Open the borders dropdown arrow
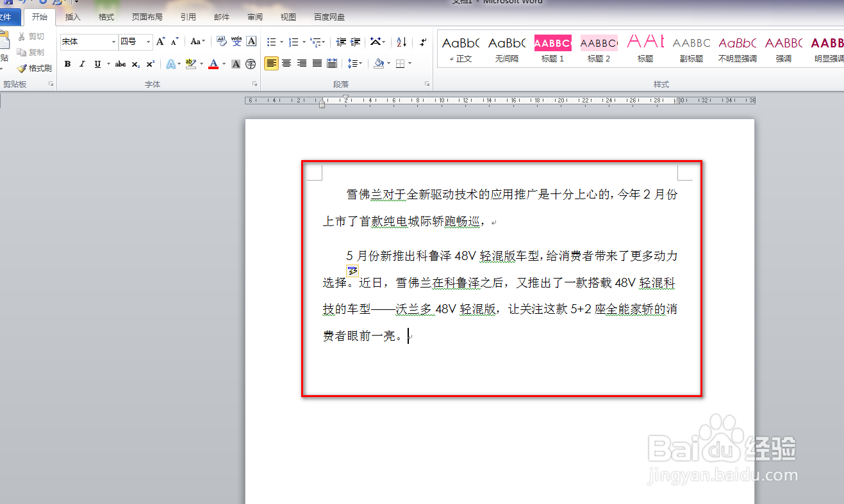 (x=410, y=63)
